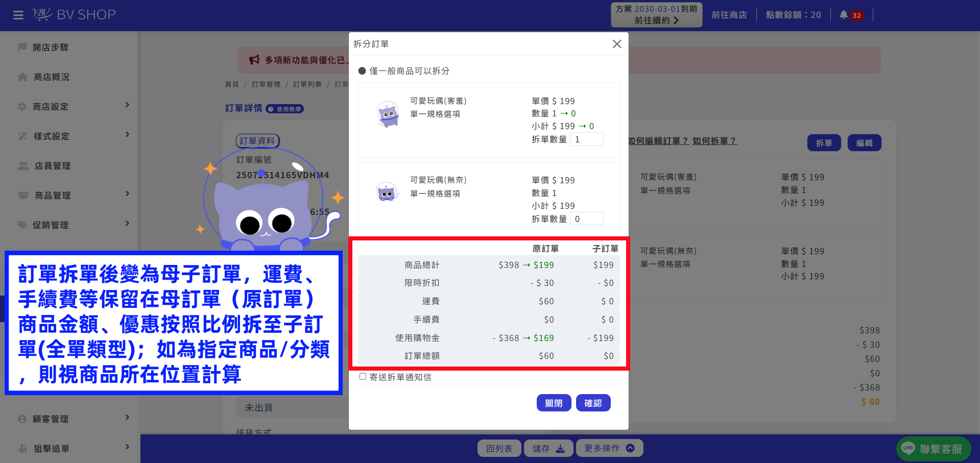
Task: Go to 訂單列表 breadcrumb
Action: (307, 84)
